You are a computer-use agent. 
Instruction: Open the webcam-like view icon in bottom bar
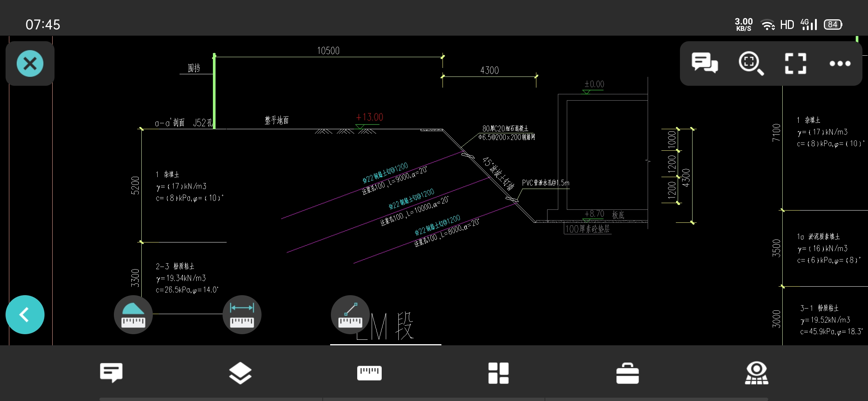coord(756,373)
